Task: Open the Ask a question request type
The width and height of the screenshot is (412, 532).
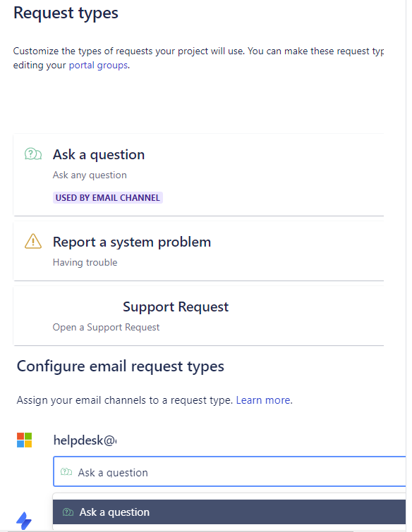Action: 99,155
